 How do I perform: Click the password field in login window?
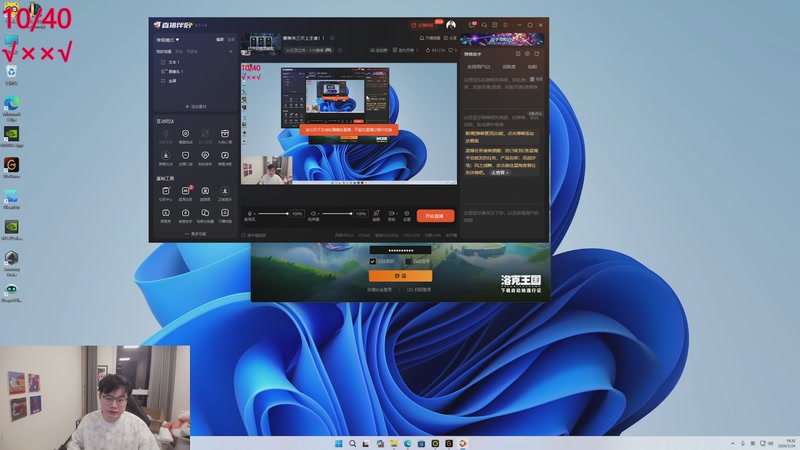click(401, 250)
